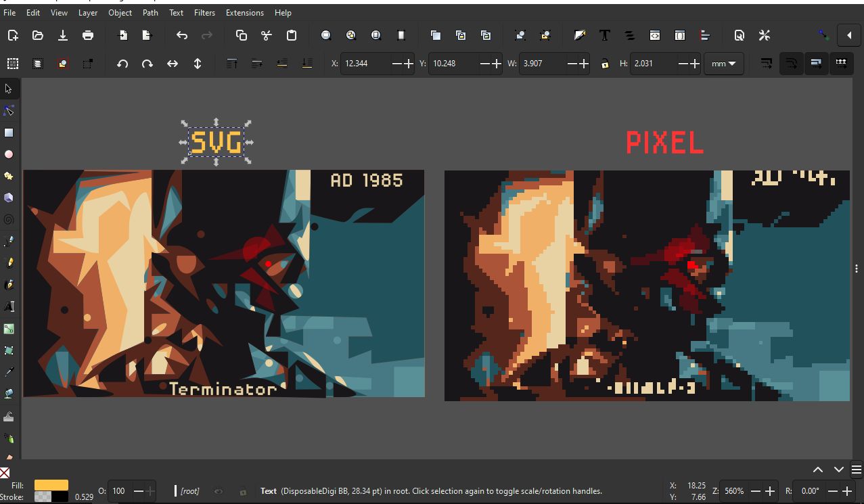Click the Export file icon
Image resolution: width=864 pixels, height=504 pixels.
(147, 35)
